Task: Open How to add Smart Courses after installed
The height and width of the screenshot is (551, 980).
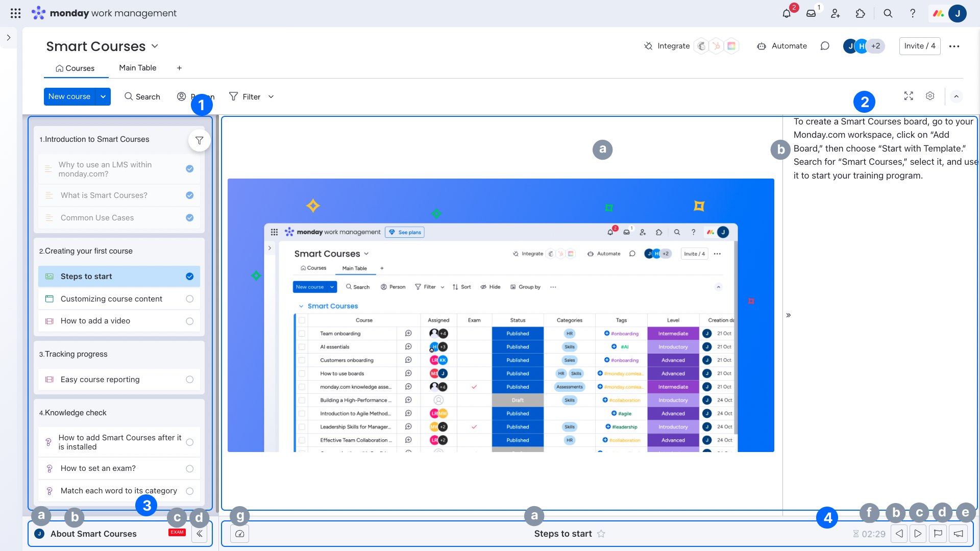Action: click(x=119, y=442)
